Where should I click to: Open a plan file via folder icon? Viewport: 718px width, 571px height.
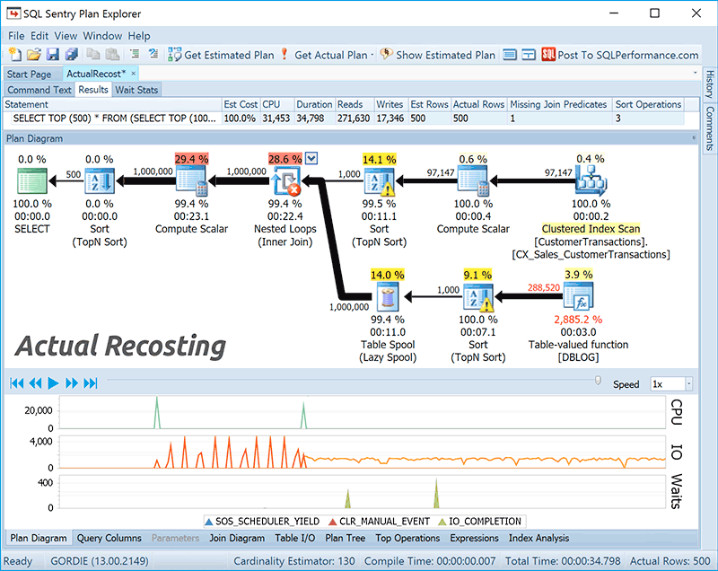34,54
